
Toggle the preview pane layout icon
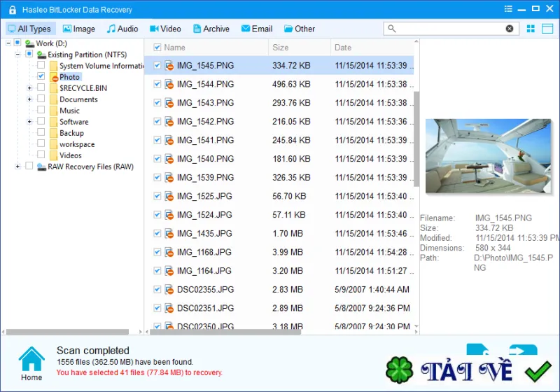pos(547,29)
